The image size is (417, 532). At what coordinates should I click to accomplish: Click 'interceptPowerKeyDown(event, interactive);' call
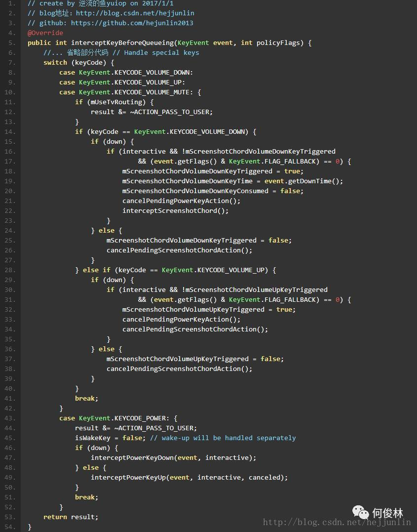[x=174, y=458]
